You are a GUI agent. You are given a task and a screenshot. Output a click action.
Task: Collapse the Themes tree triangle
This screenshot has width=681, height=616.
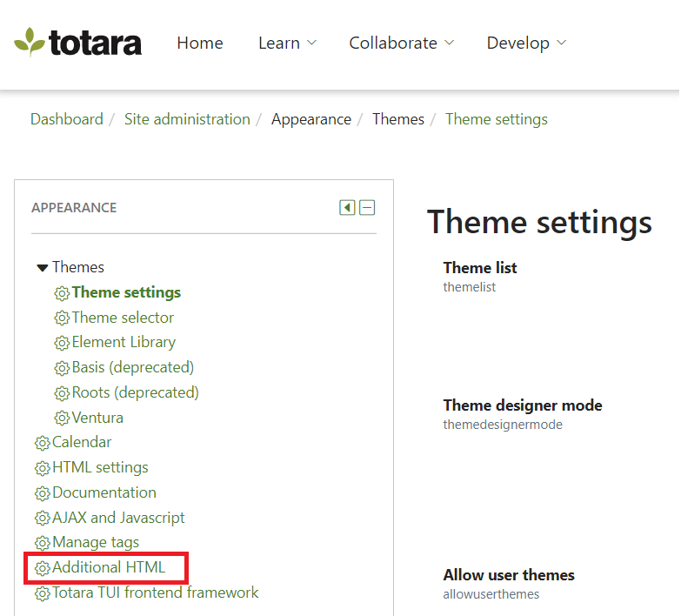[42, 268]
